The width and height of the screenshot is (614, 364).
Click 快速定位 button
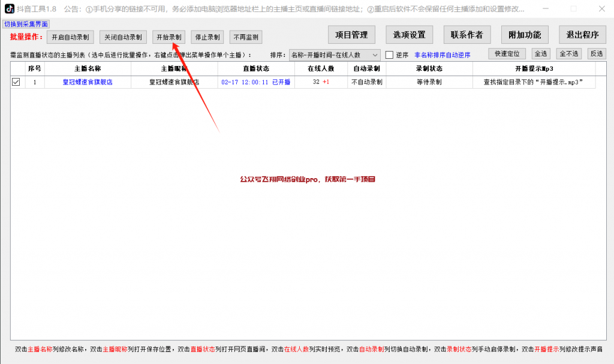click(507, 54)
